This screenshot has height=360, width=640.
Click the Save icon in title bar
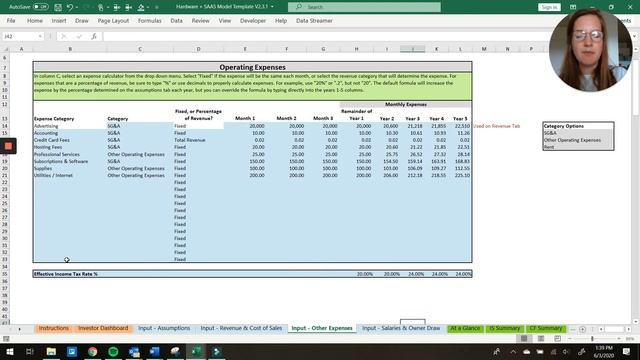click(58, 7)
